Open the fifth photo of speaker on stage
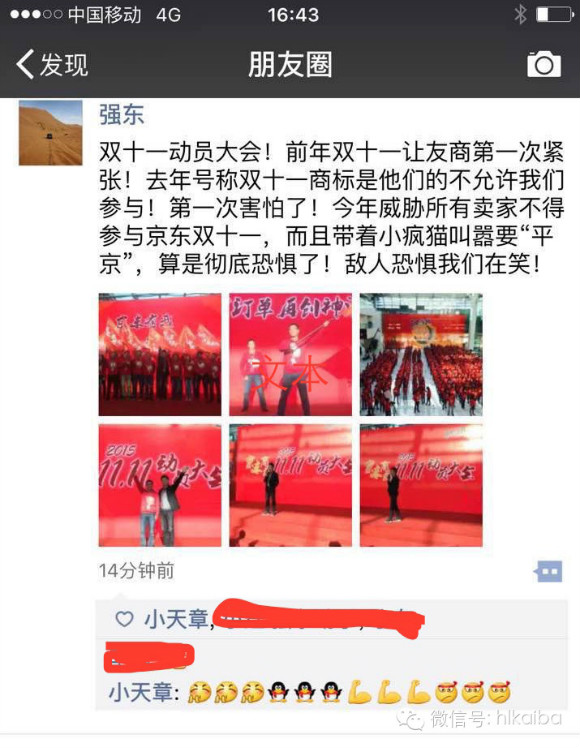This screenshot has height=748, width=580. point(290,485)
